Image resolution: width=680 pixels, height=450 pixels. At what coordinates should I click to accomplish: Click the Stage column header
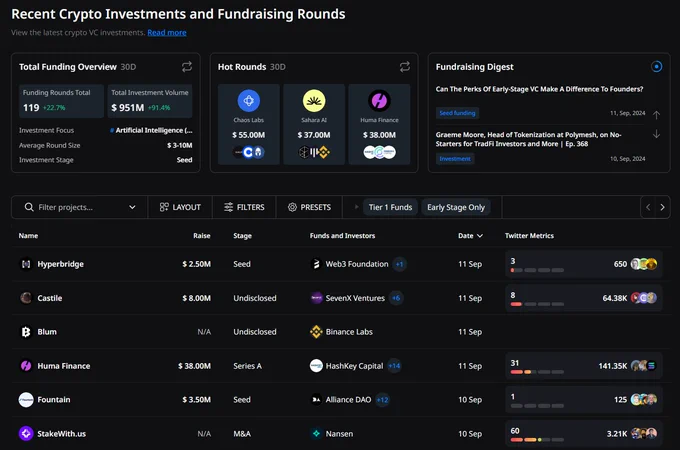click(242, 236)
